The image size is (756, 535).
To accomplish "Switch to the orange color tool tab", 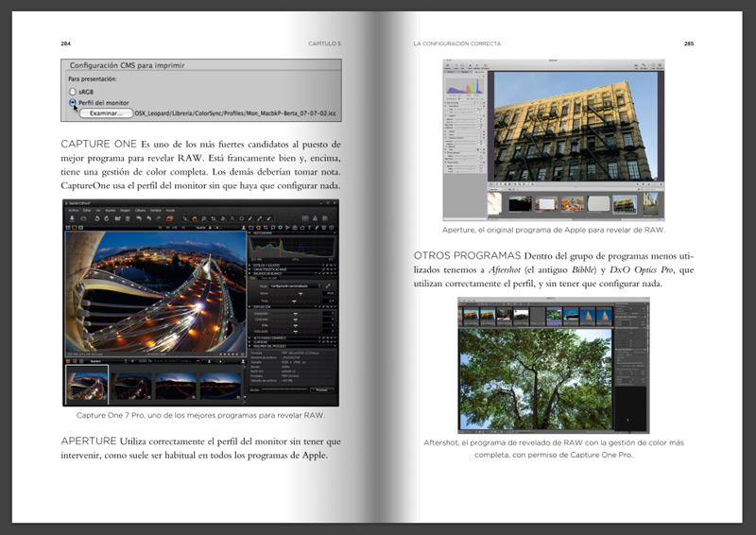I will coord(258,227).
